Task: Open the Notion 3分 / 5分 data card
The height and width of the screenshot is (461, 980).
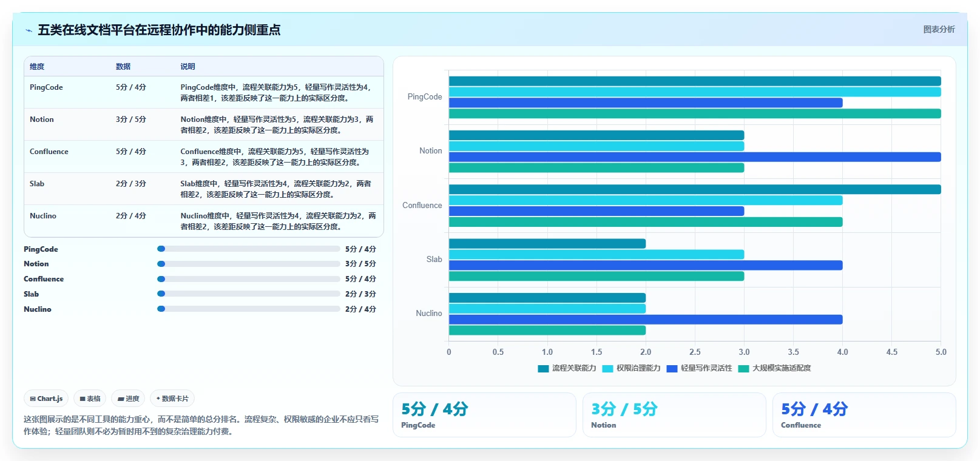Action: coord(674,415)
